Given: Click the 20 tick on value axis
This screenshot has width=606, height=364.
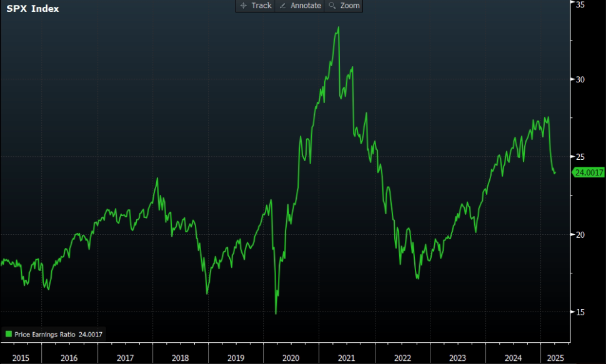Looking at the screenshot, I should pyautogui.click(x=580, y=235).
